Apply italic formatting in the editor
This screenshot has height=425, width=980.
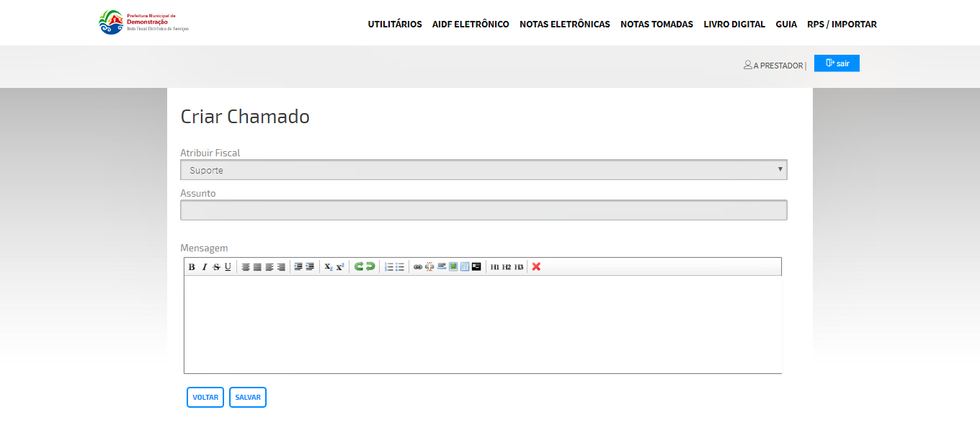point(204,267)
